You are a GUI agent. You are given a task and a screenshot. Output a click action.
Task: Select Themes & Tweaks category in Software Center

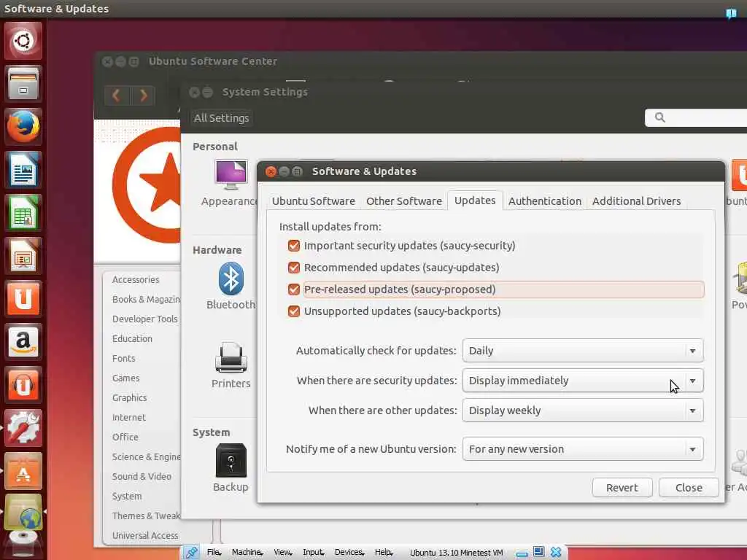point(146,516)
